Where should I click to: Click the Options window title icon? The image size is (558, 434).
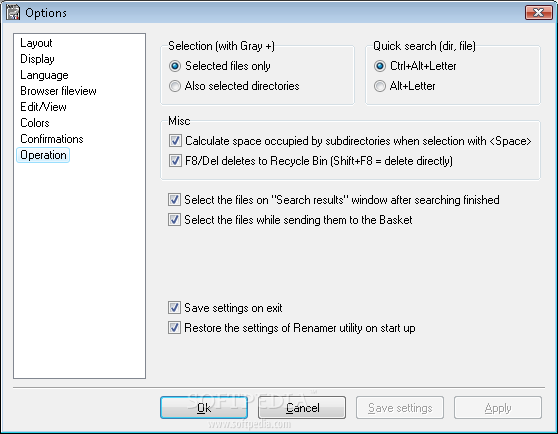[x=13, y=13]
